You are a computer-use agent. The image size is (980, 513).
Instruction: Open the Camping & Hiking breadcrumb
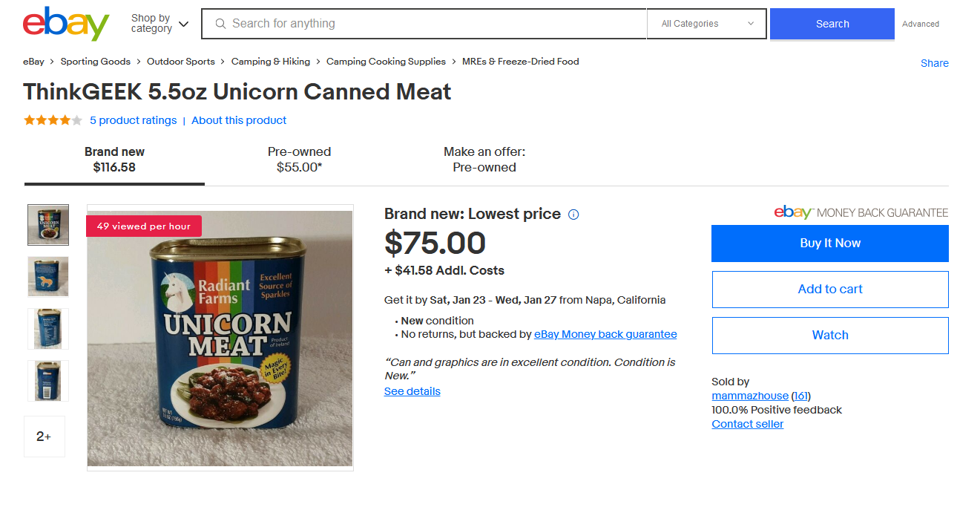tap(271, 62)
